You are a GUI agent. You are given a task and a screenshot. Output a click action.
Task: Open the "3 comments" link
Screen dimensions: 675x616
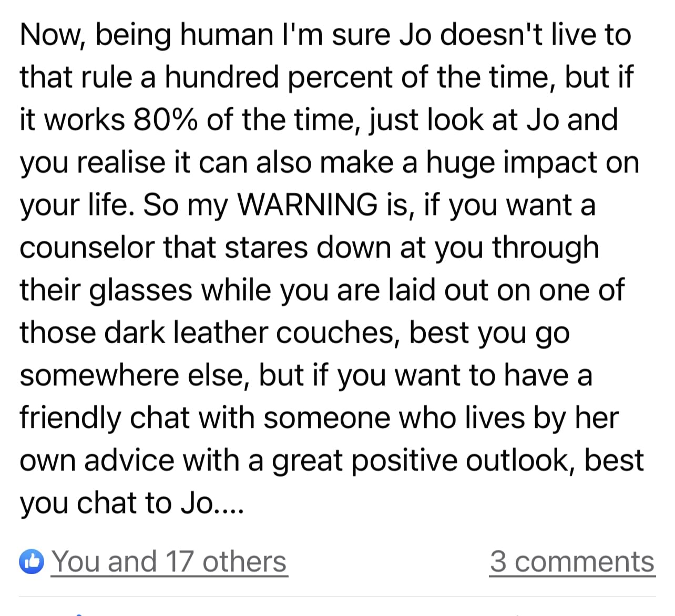coord(572,561)
